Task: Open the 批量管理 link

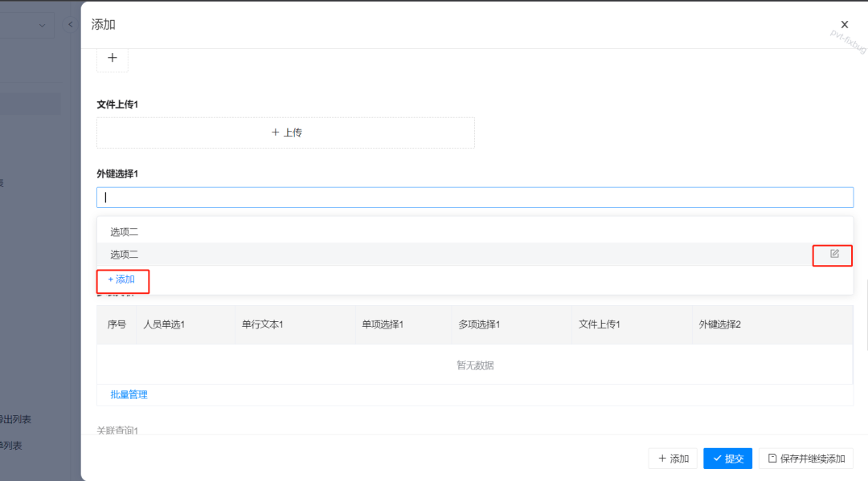Action: 129,395
